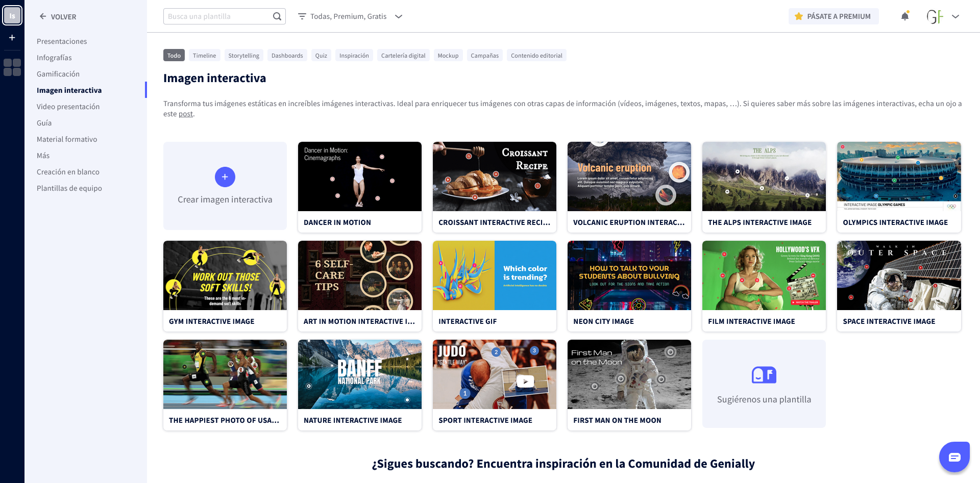
Task: Click the PÁSATE A PREMIUM button
Action: 834,16
